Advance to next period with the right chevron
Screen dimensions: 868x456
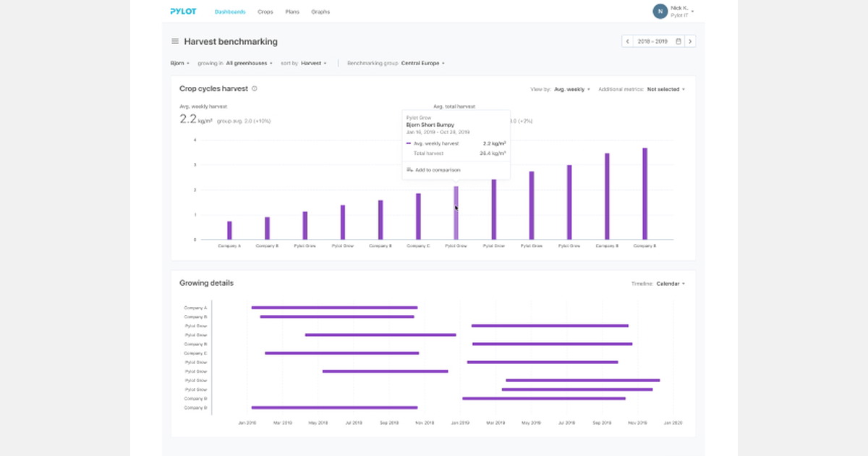click(689, 41)
